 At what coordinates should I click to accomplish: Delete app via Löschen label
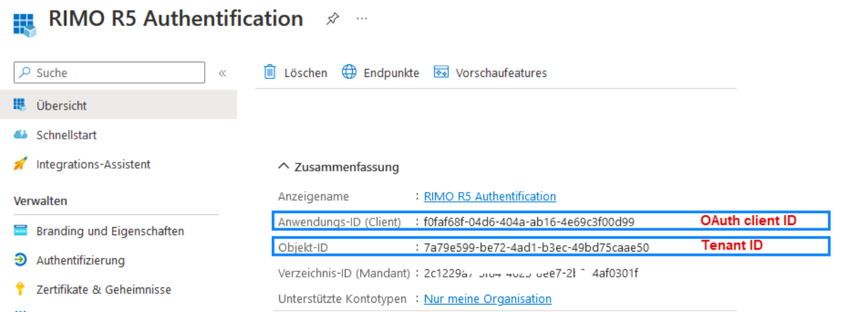click(306, 73)
